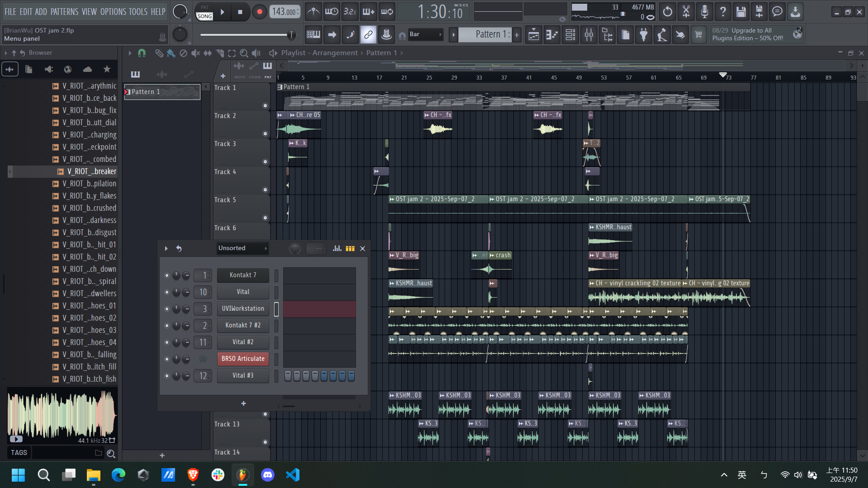Save the project with the floppy icon
868x488 pixels.
741,12
